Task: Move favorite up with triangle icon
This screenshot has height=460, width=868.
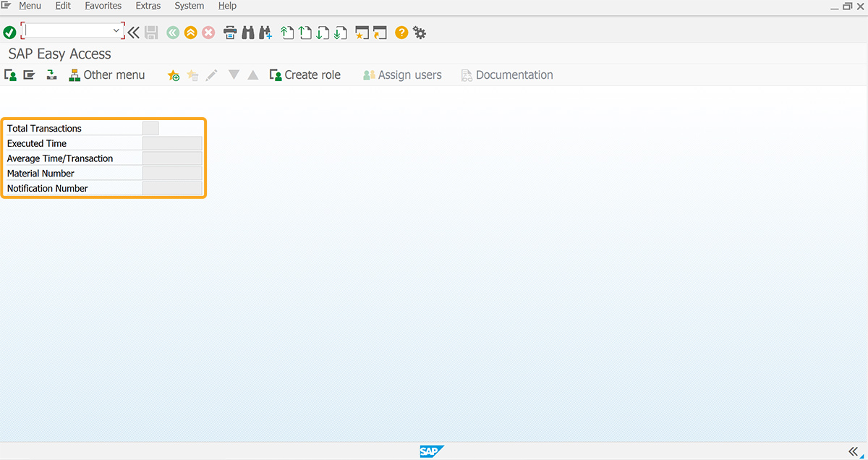Action: coord(252,75)
